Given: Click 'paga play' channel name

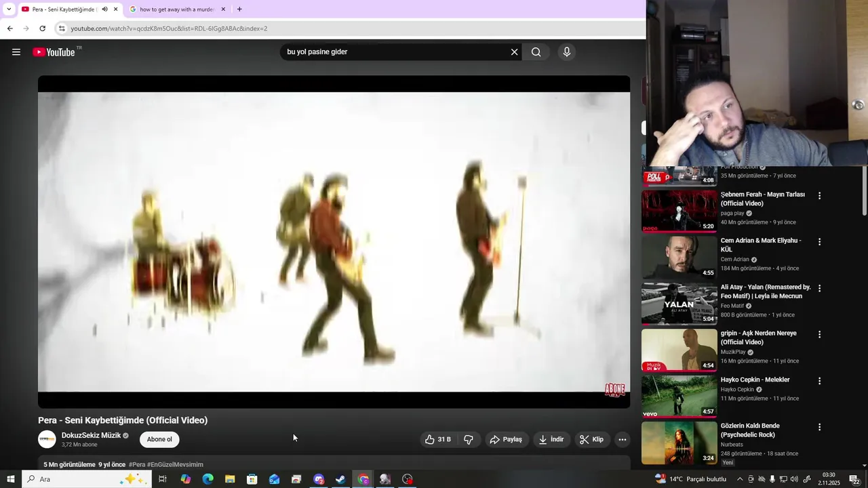Looking at the screenshot, I should [x=732, y=213].
